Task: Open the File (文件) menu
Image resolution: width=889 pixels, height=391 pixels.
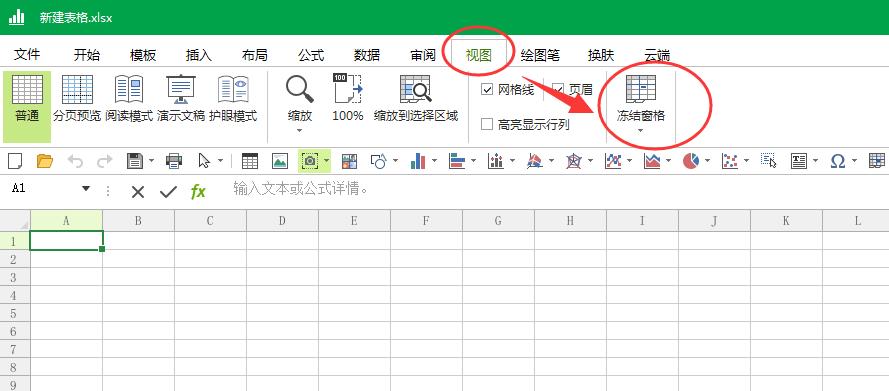Action: (27, 54)
